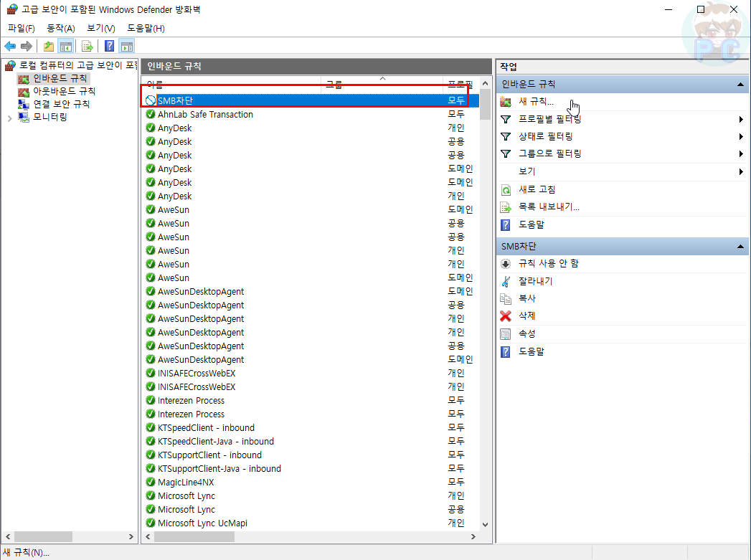Image resolution: width=751 pixels, height=560 pixels.
Task: Click the properties icon beside 속성
Action: pos(505,334)
